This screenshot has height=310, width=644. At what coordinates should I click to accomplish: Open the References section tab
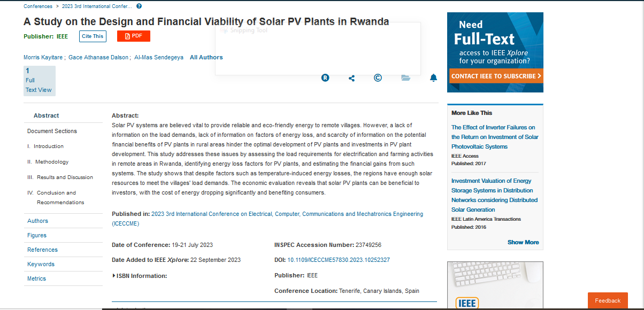tap(42, 250)
